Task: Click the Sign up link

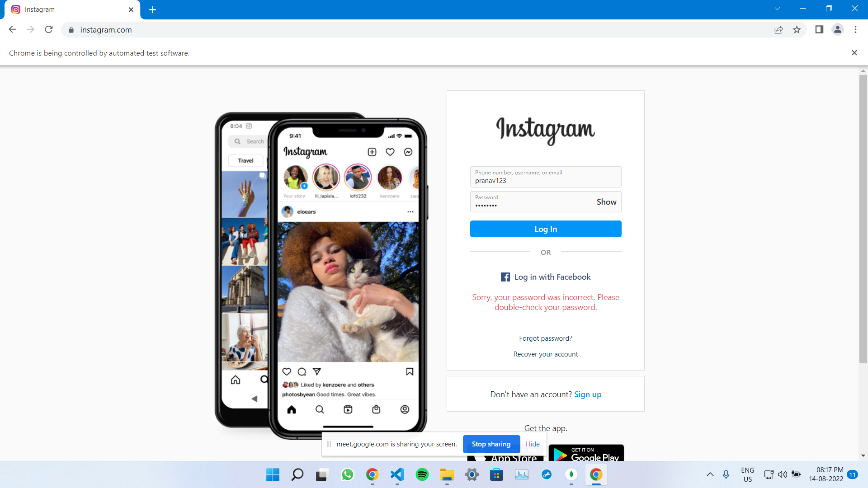Action: coord(587,394)
